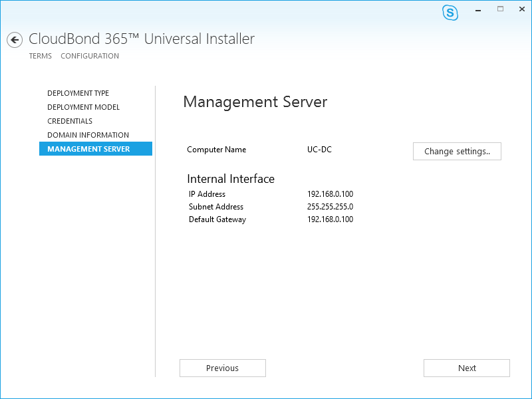The image size is (532, 399).
Task: Click the IP Address value 192.168.0.100
Action: (330, 194)
